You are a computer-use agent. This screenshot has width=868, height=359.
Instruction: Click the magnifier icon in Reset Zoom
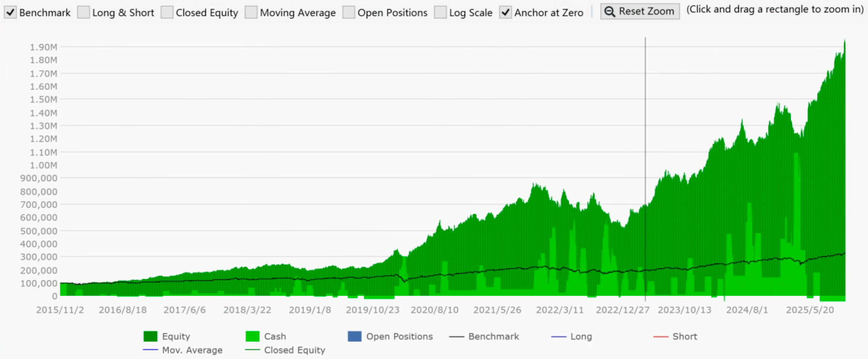(610, 12)
